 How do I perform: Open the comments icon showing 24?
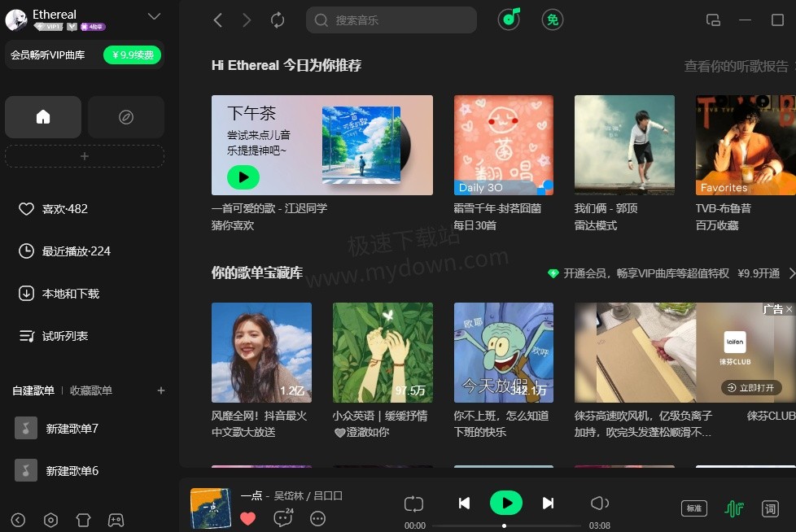(282, 518)
